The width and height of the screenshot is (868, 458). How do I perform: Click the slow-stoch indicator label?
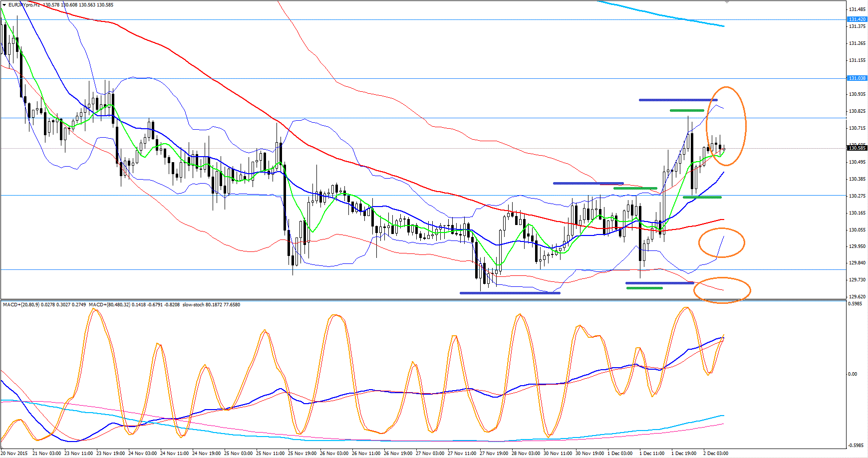click(x=193, y=304)
